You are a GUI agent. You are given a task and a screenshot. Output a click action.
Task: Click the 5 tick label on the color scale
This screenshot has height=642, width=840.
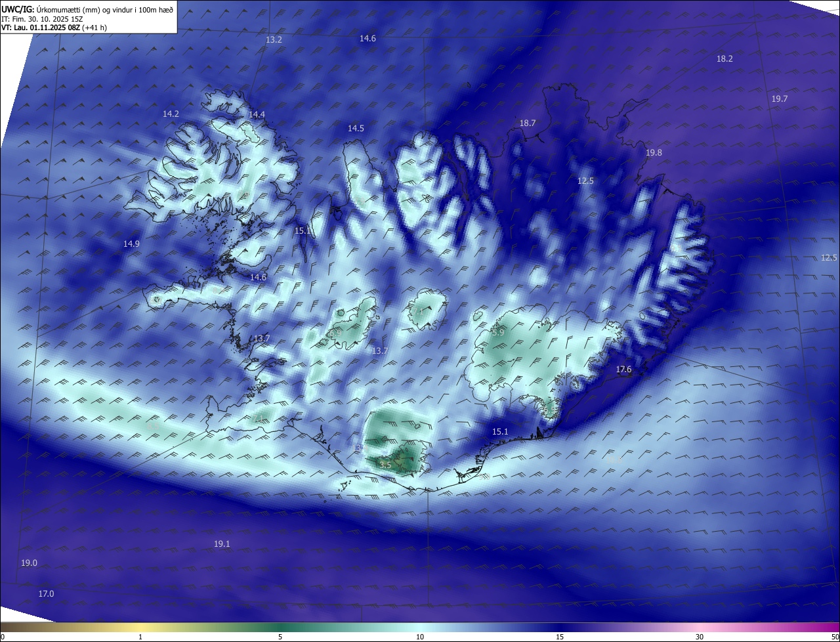pos(280,637)
